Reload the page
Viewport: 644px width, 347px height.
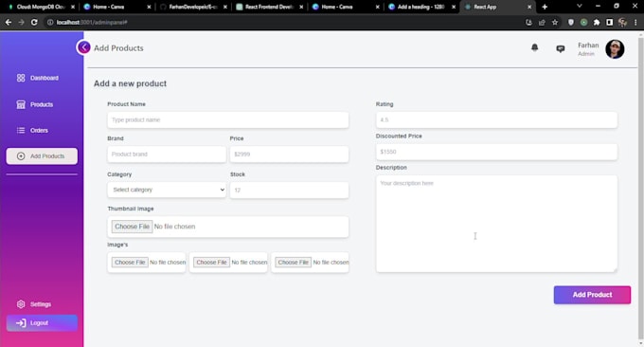[x=34, y=22]
